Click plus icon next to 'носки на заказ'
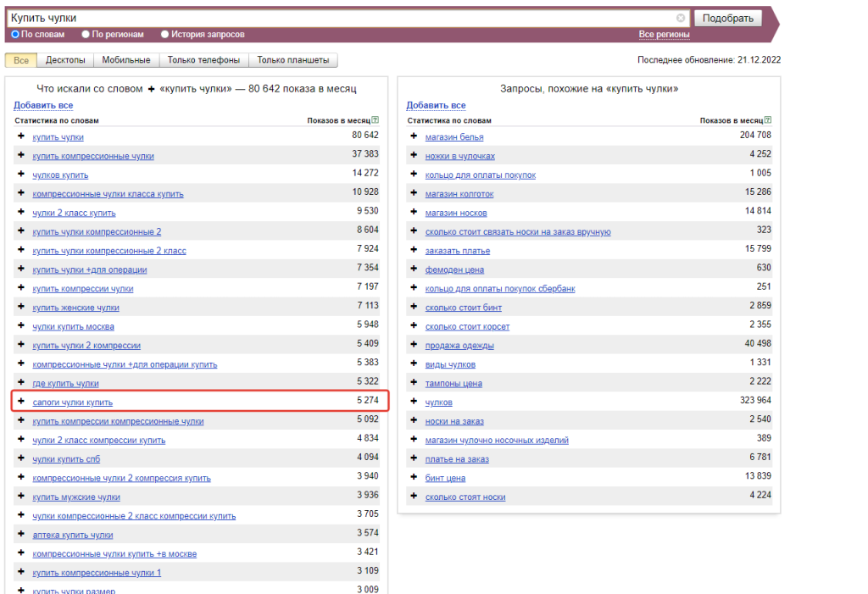The height and width of the screenshot is (594, 868). [414, 420]
